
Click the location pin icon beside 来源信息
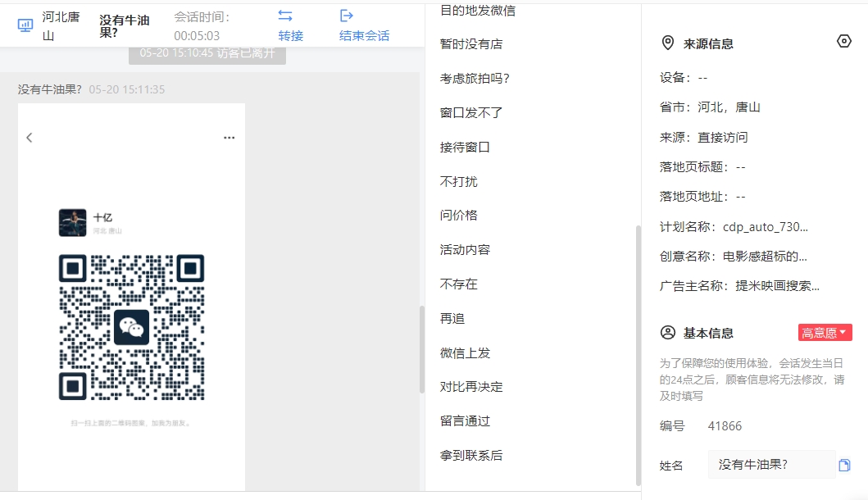(668, 43)
